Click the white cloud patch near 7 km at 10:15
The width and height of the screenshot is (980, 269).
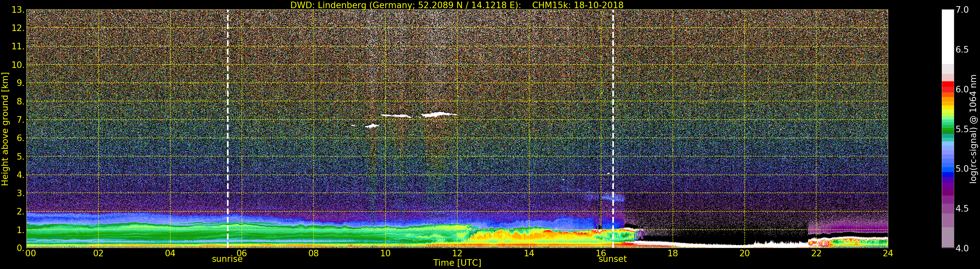[x=396, y=116]
